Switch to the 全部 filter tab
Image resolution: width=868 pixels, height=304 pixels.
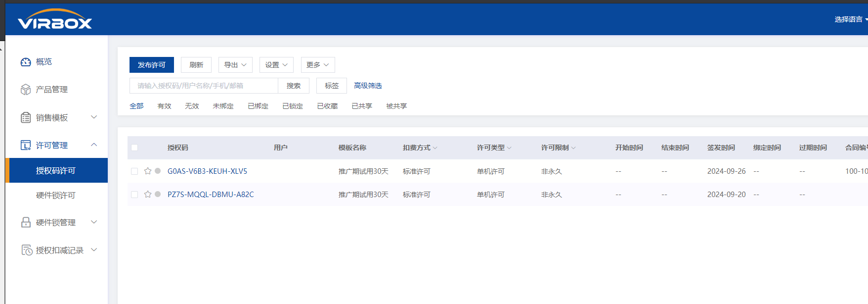(136, 106)
